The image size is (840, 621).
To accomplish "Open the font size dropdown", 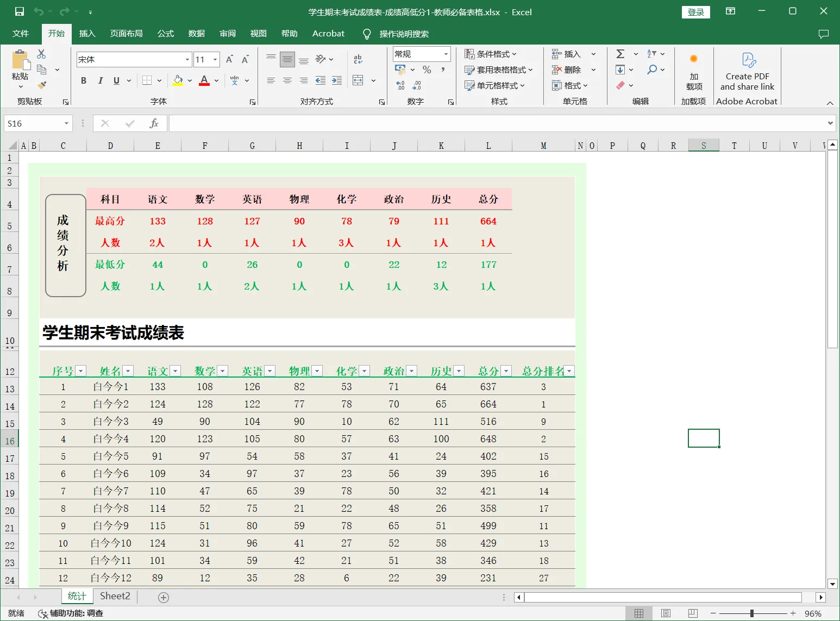I will pos(216,59).
